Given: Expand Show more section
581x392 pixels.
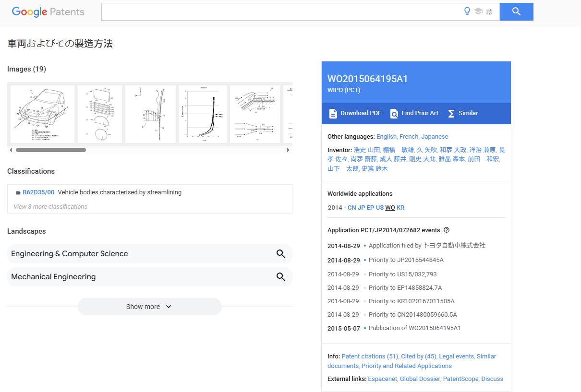Looking at the screenshot, I should (x=149, y=307).
